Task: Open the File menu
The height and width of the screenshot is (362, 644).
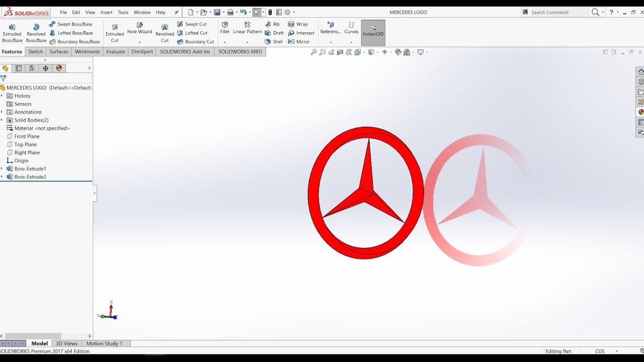Action: click(x=63, y=12)
